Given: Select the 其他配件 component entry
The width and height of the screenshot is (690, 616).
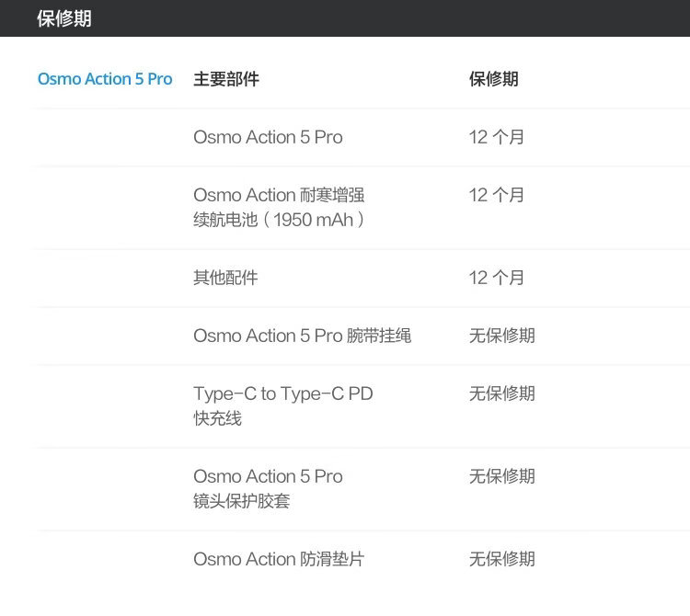Looking at the screenshot, I should coord(225,278).
